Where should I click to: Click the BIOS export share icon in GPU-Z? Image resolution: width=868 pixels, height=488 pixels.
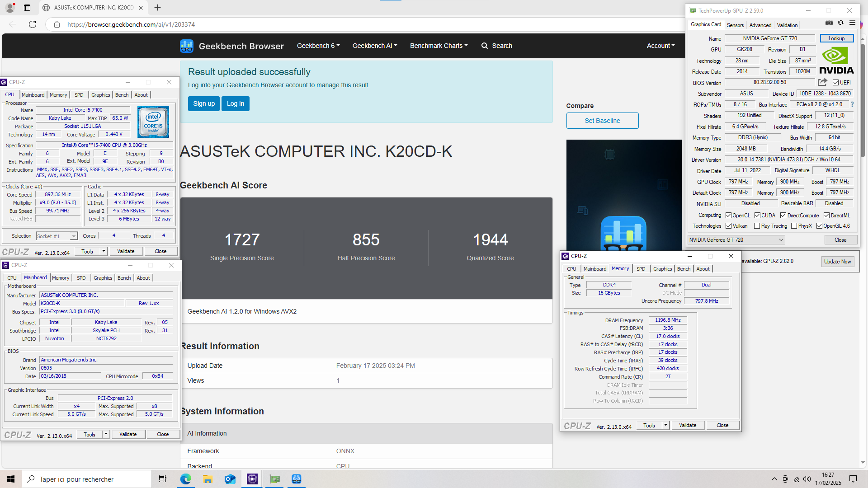point(822,82)
